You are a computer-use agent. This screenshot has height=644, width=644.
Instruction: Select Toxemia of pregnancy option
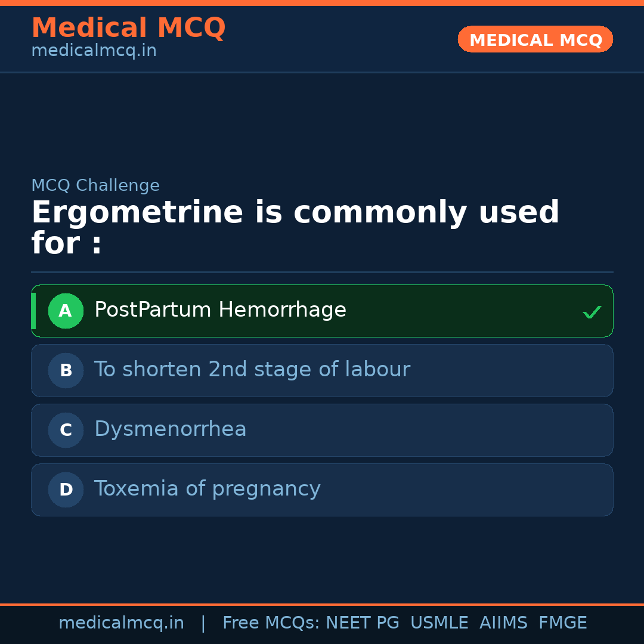pyautogui.click(x=207, y=489)
